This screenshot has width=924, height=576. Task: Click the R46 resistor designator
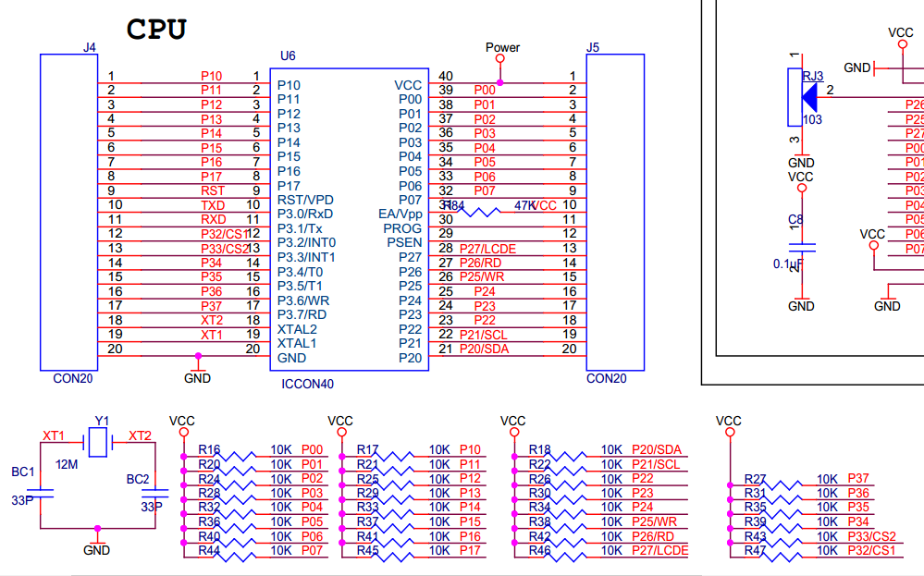540,551
